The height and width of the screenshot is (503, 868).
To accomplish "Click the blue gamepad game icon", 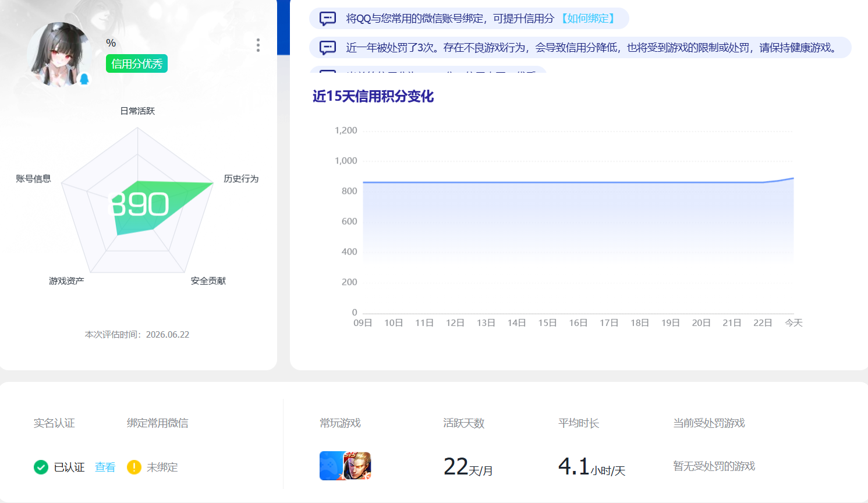I will click(332, 466).
